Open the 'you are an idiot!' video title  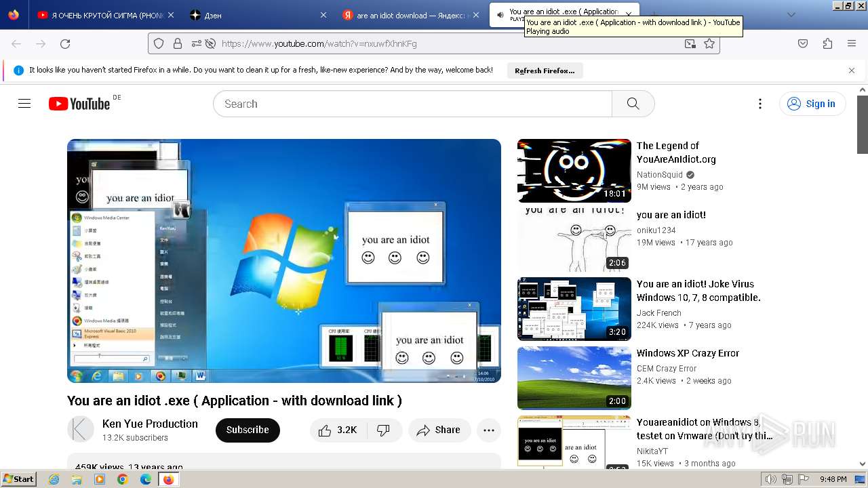pyautogui.click(x=671, y=215)
